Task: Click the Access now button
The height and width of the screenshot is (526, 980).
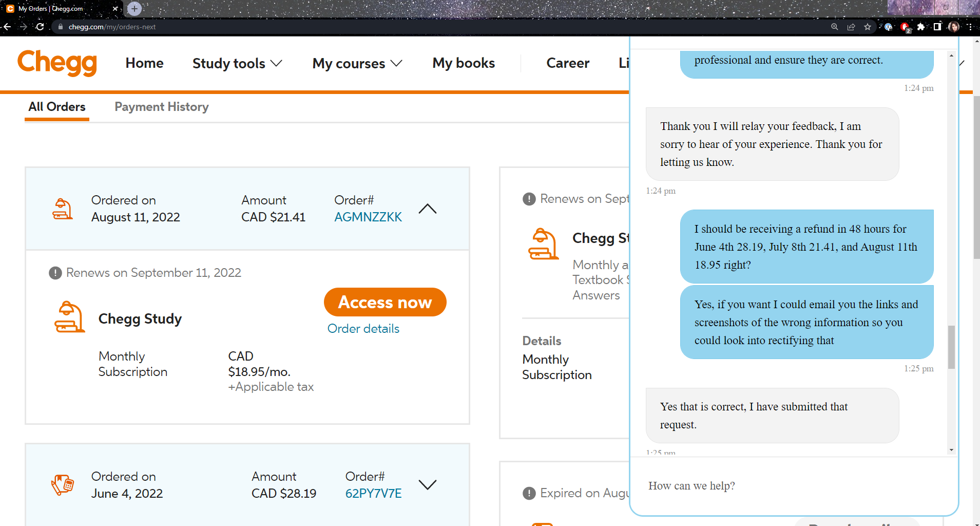Action: 385,302
